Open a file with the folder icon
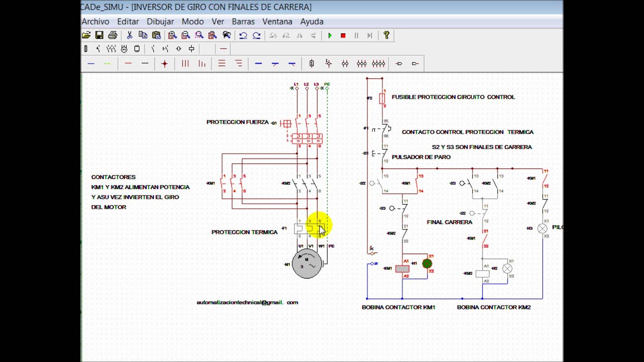644x362 pixels. (x=86, y=35)
